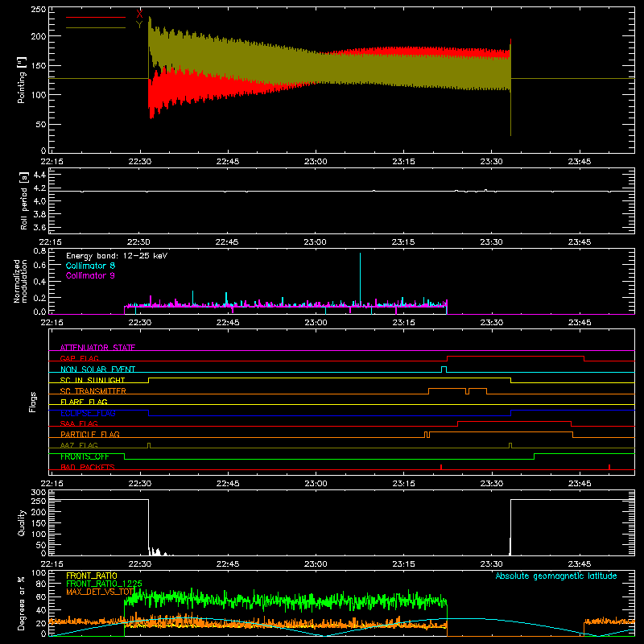
Task: Click the Pointing axis title
Action: tap(22, 80)
